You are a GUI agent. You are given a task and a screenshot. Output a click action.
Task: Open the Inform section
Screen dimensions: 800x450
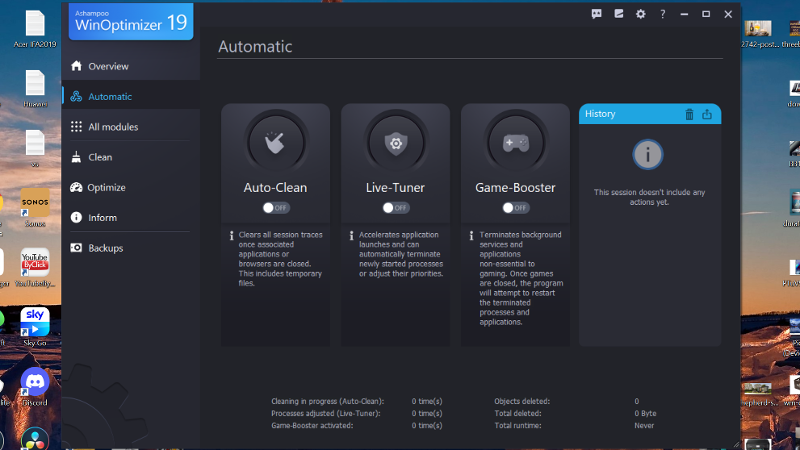click(x=131, y=217)
